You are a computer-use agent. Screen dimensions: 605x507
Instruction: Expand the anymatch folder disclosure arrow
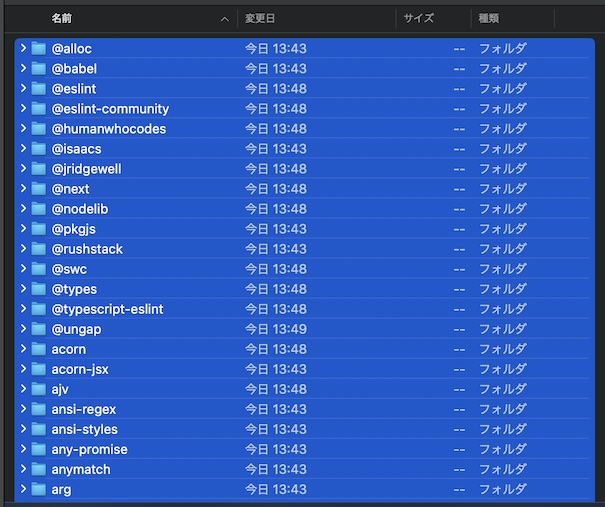[23, 469]
